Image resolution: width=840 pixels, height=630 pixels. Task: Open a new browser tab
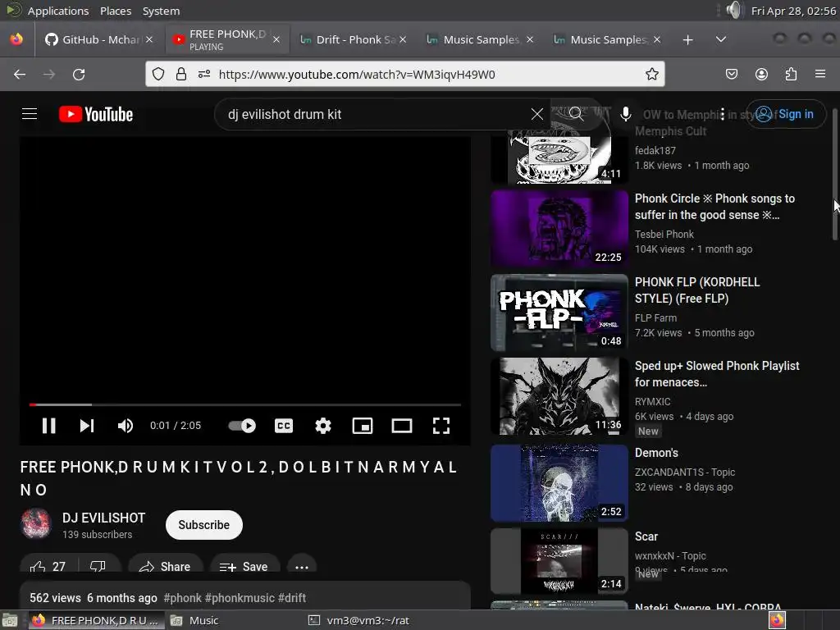(x=688, y=39)
